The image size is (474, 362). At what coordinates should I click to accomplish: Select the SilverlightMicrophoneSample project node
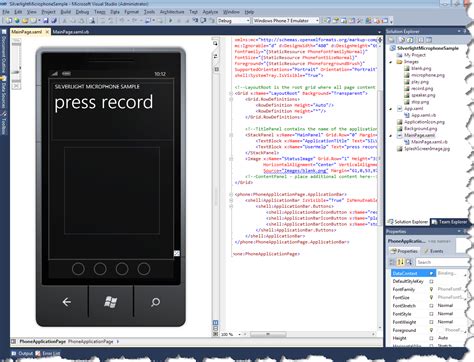(x=428, y=48)
